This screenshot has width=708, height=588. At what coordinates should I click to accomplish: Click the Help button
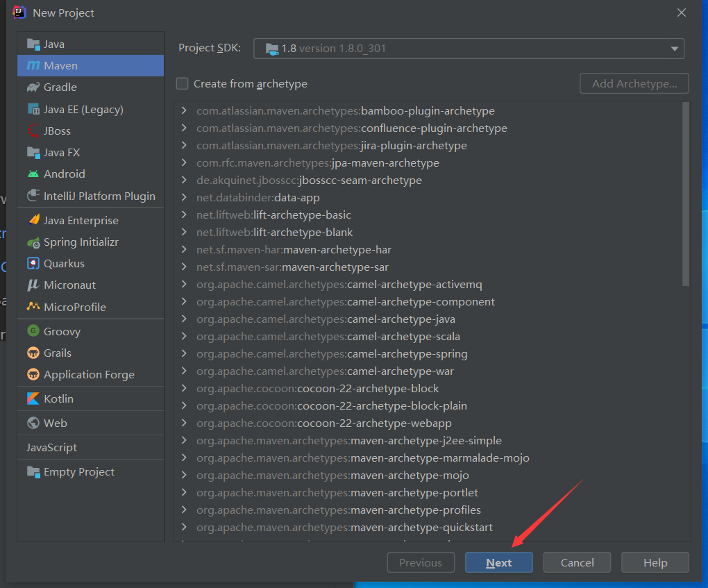pyautogui.click(x=655, y=563)
